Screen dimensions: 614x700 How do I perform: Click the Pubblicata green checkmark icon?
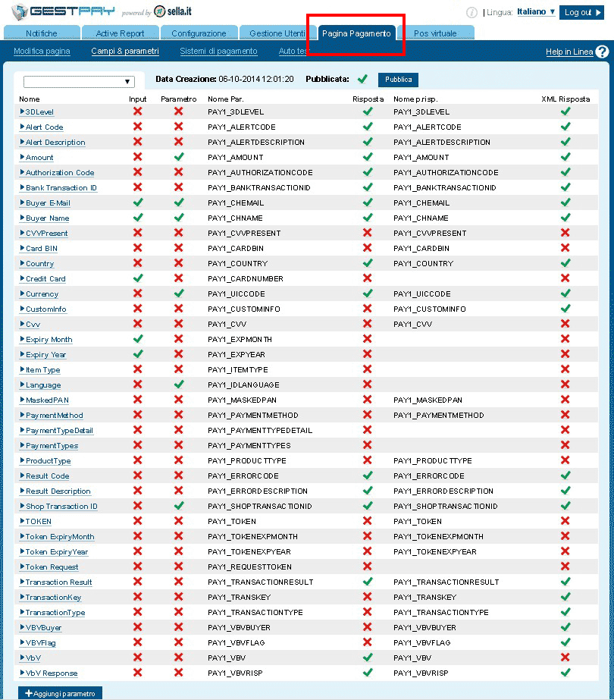coord(362,79)
